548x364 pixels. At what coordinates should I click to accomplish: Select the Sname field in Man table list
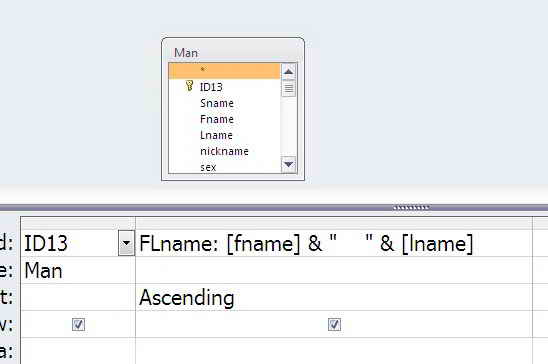(217, 103)
